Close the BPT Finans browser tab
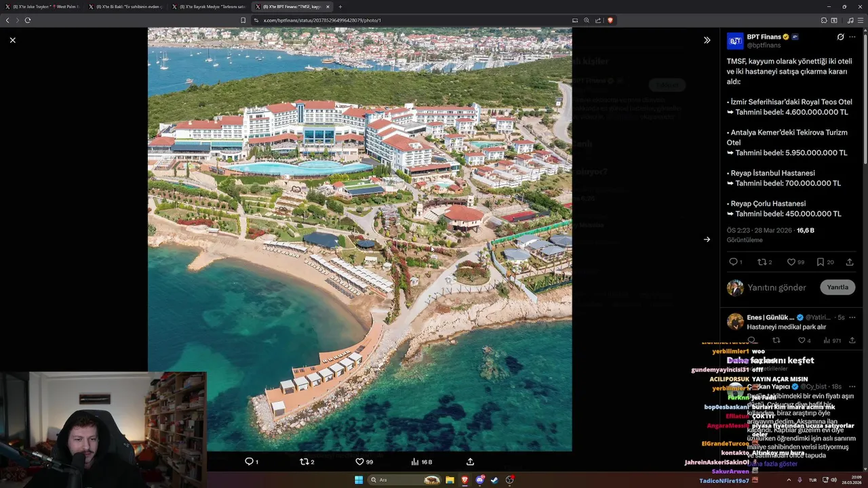The width and height of the screenshot is (868, 488). coord(328,7)
